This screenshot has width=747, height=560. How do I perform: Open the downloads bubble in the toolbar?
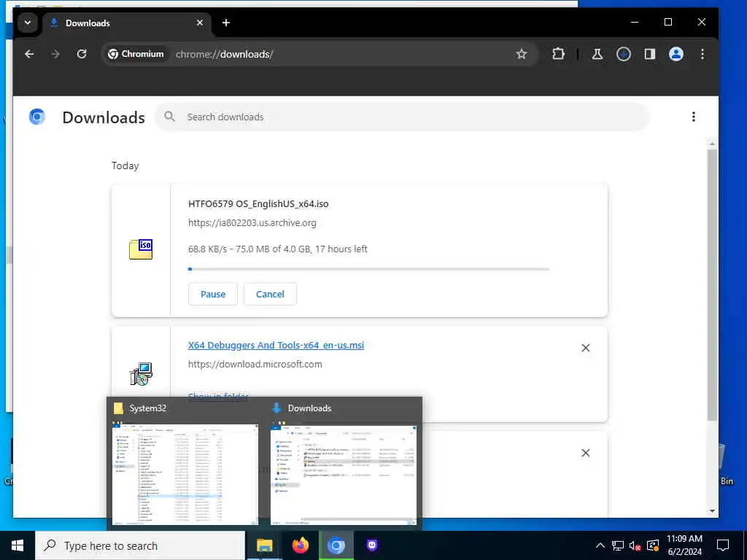click(624, 54)
